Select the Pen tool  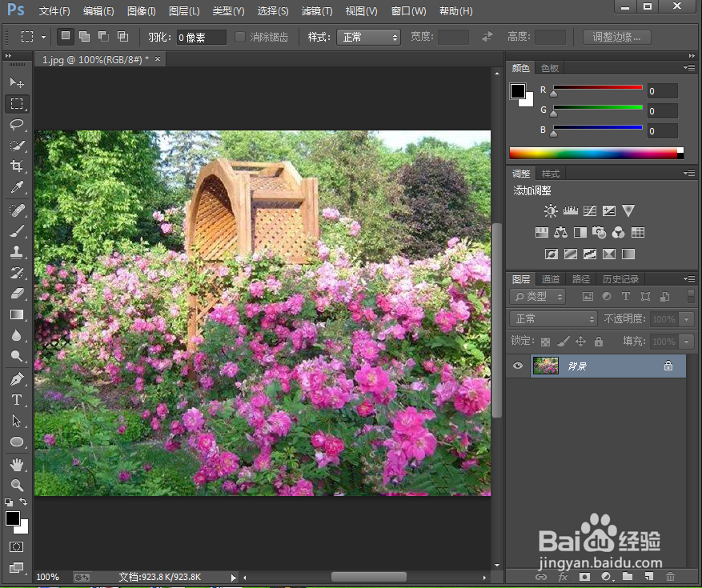tap(17, 379)
